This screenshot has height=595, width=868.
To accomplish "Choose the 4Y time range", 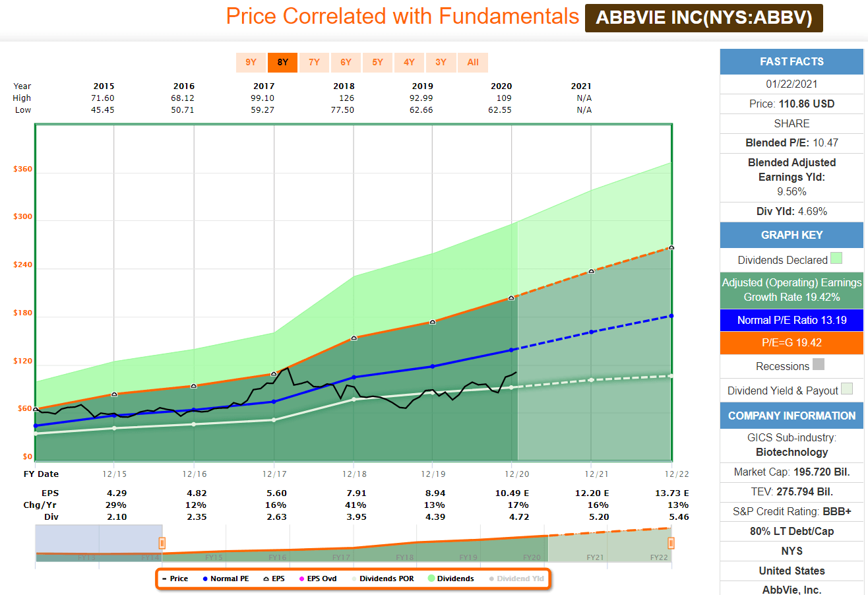I will tap(409, 62).
